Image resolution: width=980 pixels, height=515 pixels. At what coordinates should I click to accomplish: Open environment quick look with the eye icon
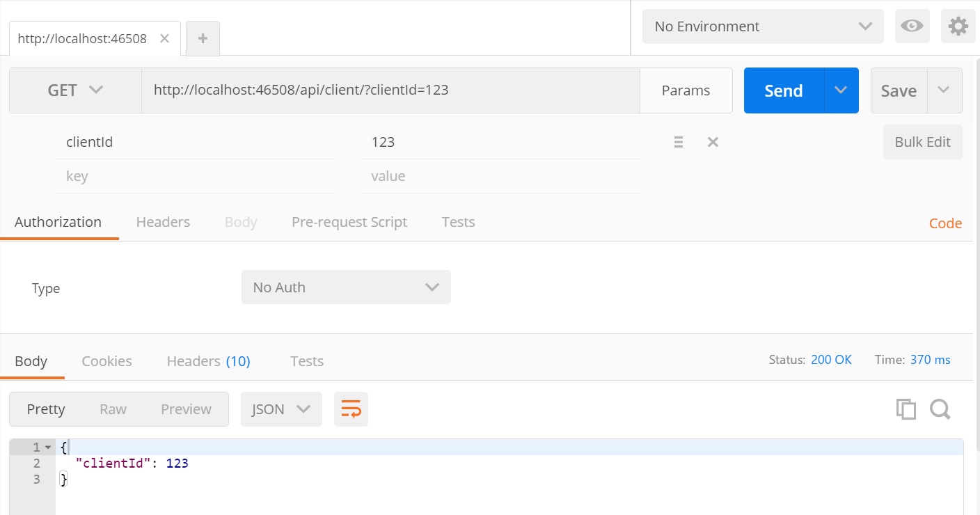coord(912,26)
